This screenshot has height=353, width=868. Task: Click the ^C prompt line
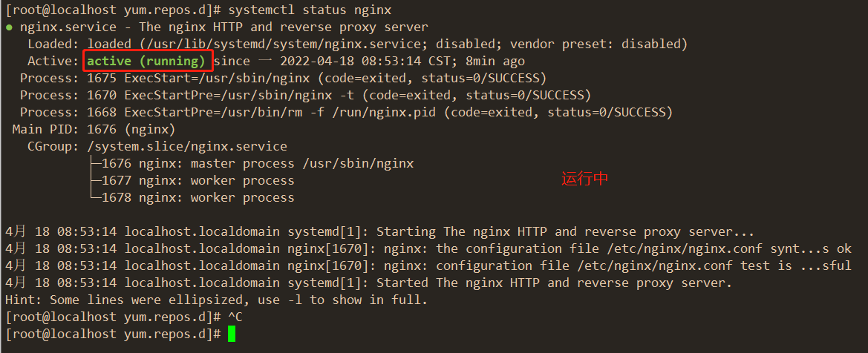pyautogui.click(x=124, y=317)
